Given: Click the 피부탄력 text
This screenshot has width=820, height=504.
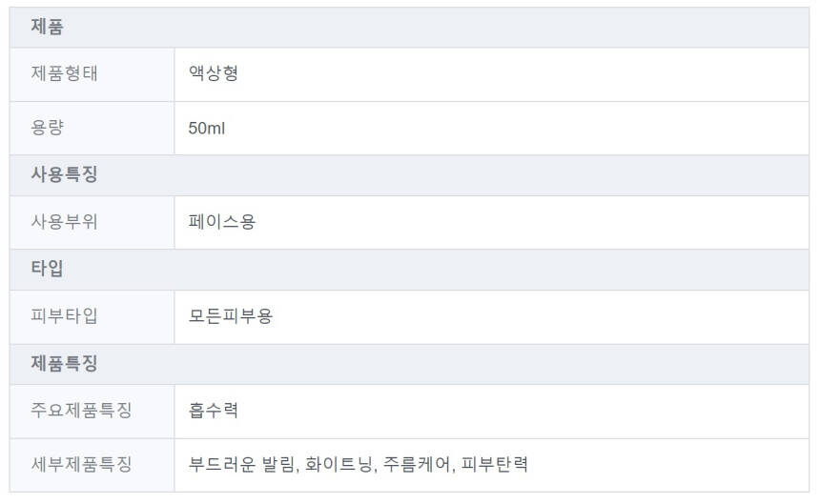Looking at the screenshot, I should click(x=495, y=465).
